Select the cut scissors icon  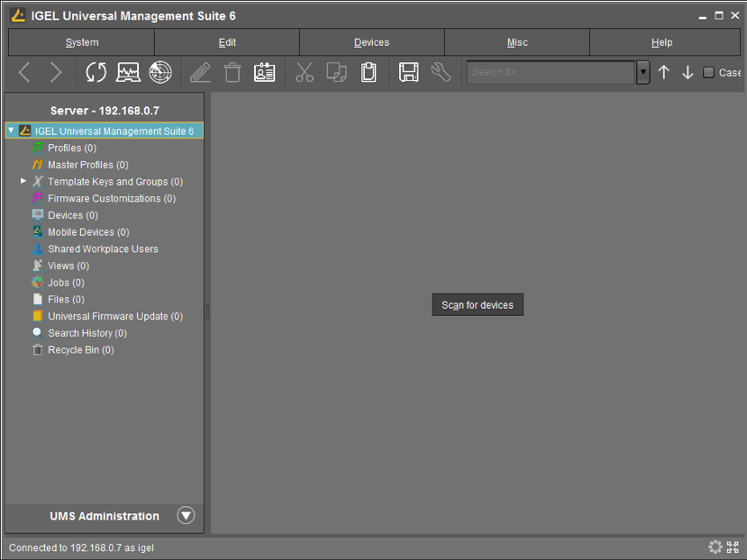point(305,72)
